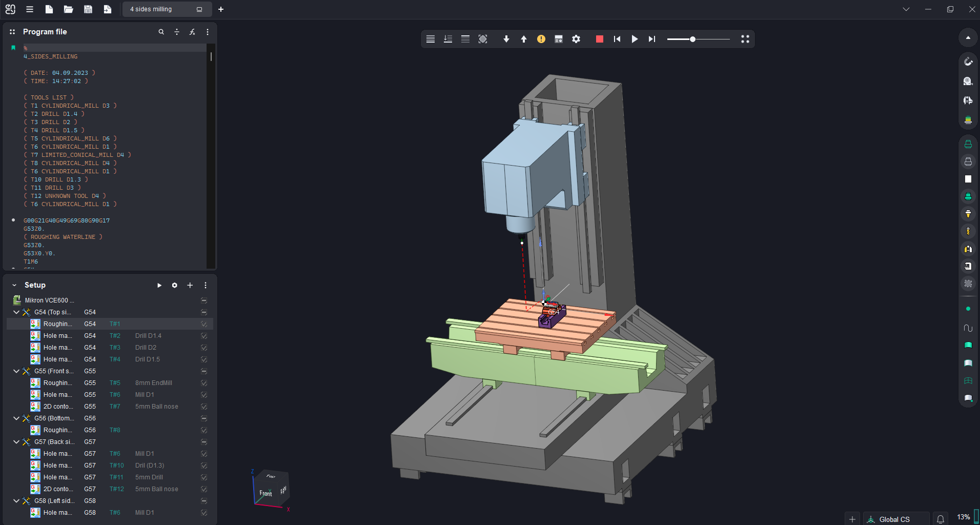Image resolution: width=980 pixels, height=525 pixels.
Task: Click the save file icon
Action: pos(88,9)
